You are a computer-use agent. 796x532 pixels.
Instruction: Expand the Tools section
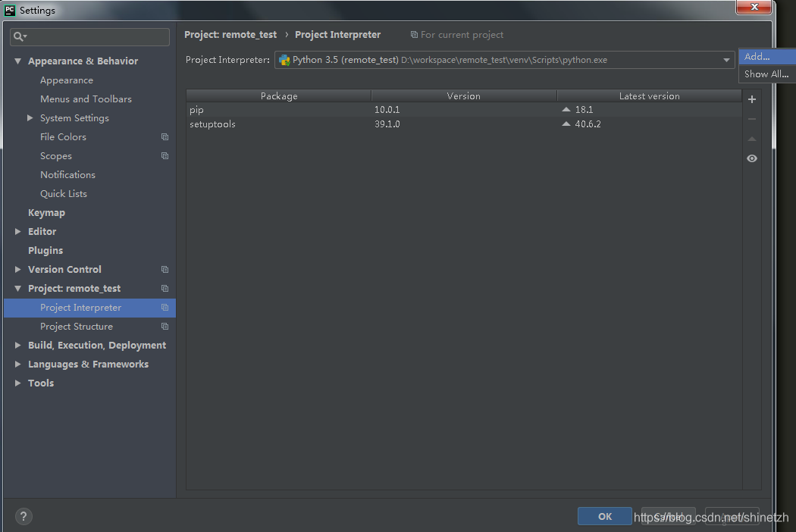17,383
